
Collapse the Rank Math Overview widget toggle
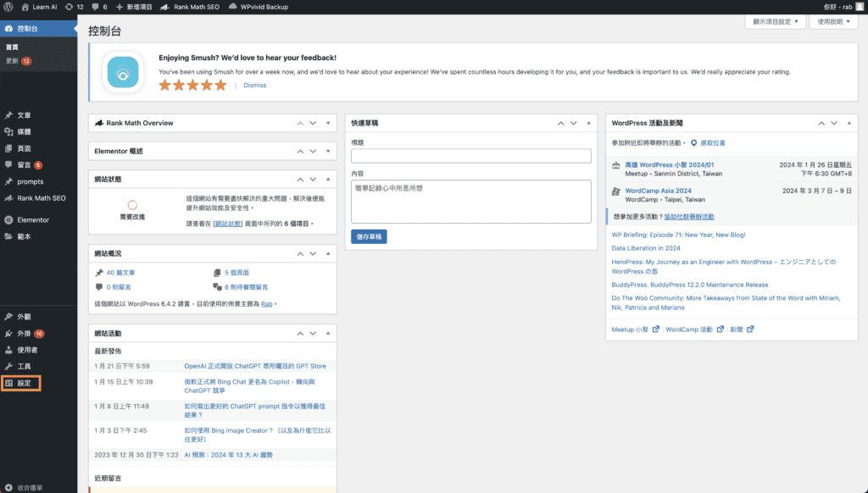tap(328, 124)
